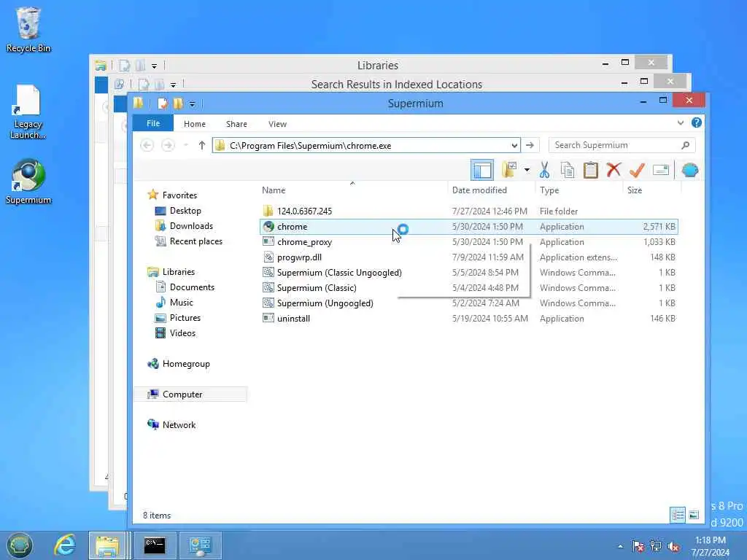747x560 pixels.
Task: Open the blue shell icon in toolbar
Action: pyautogui.click(x=689, y=170)
